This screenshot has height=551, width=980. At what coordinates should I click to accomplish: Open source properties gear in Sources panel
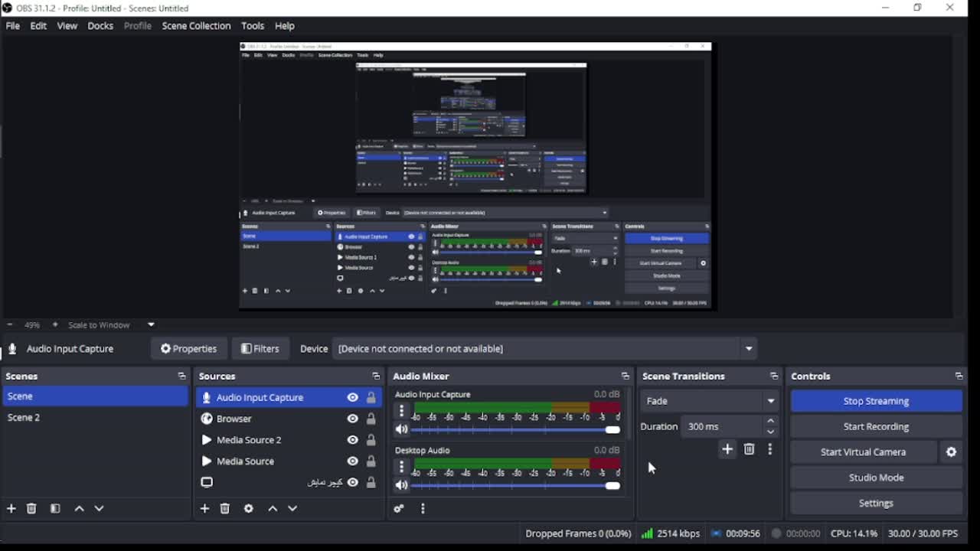[248, 508]
